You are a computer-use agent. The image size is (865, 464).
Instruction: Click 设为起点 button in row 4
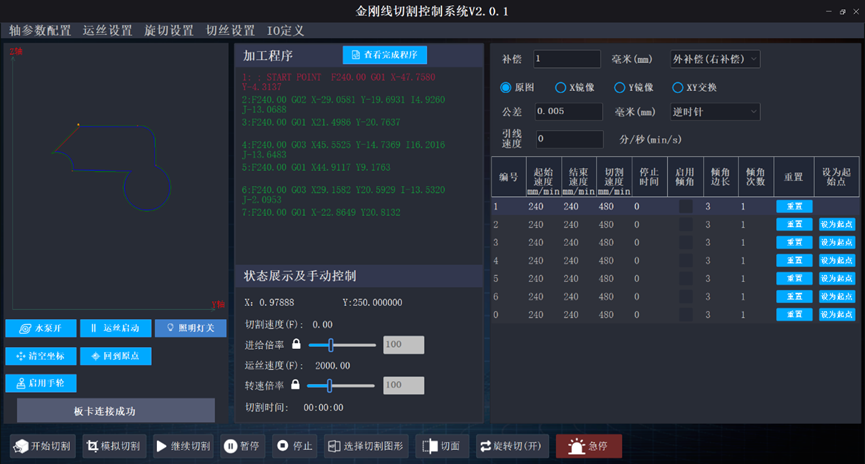(x=837, y=260)
